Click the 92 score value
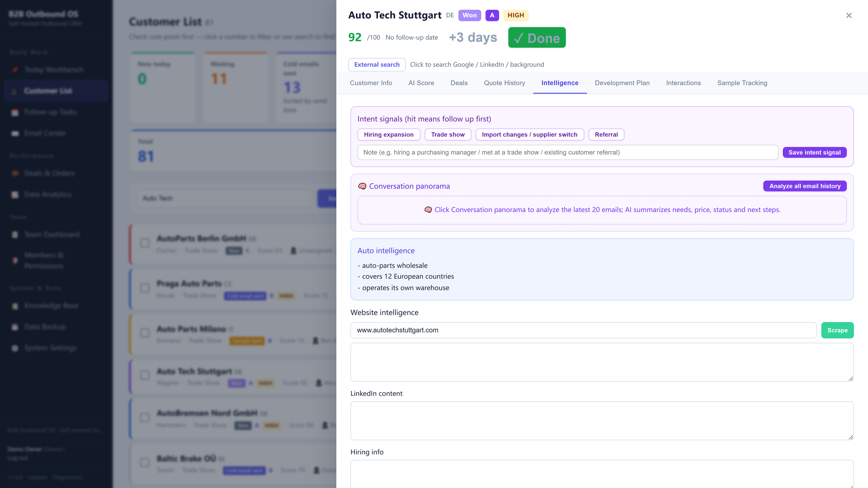This screenshot has height=488, width=868. tap(355, 37)
